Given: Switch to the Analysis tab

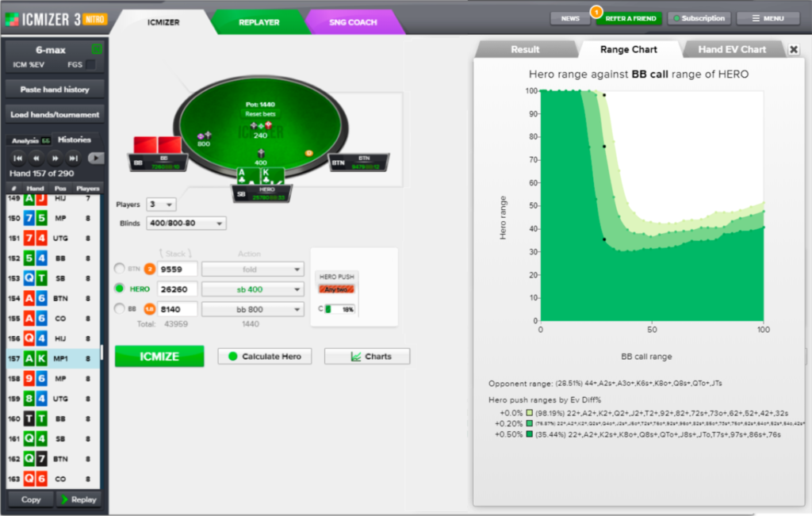Looking at the screenshot, I should (30, 140).
